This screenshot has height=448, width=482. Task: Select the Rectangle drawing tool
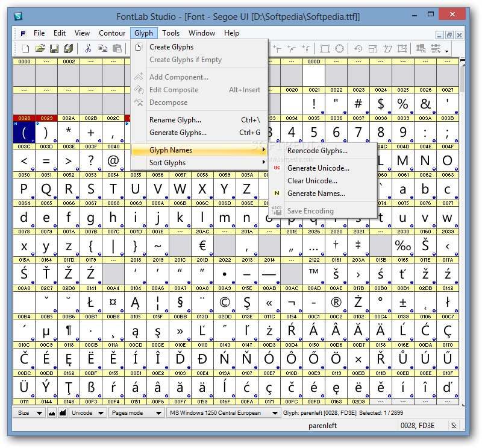(325, 49)
